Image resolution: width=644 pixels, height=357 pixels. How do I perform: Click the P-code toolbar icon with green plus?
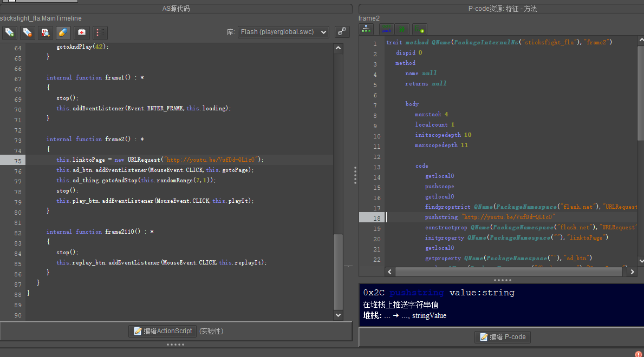pos(419,29)
